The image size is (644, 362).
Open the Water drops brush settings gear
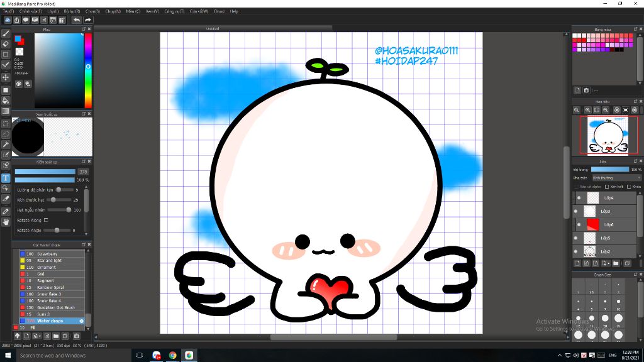pos(80,321)
